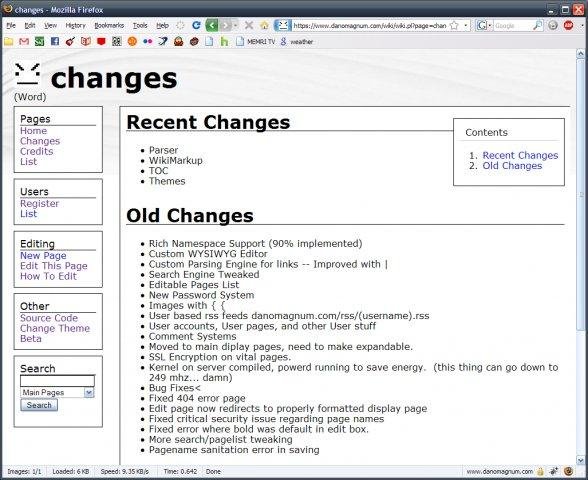Open the Flickr dots bookmark icon

(147, 41)
